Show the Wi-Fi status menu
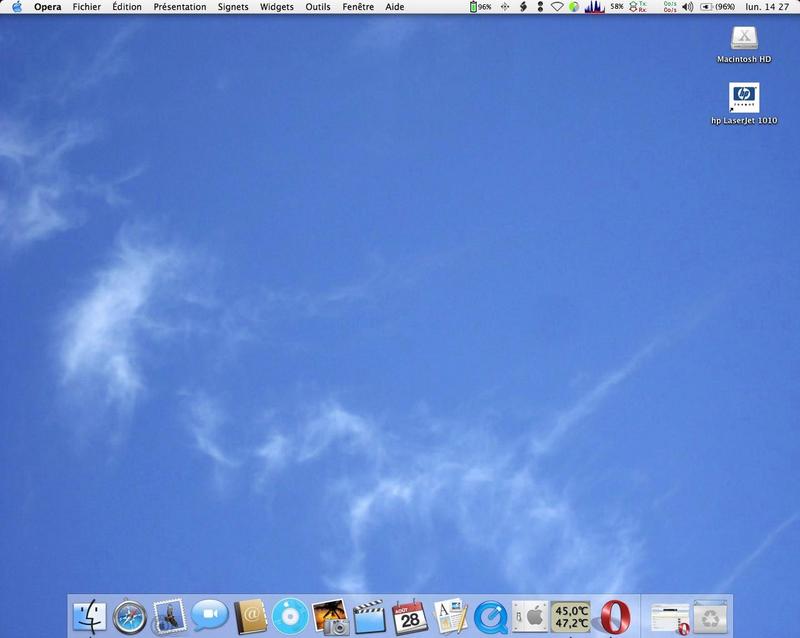The width and height of the screenshot is (800, 638). (x=557, y=7)
